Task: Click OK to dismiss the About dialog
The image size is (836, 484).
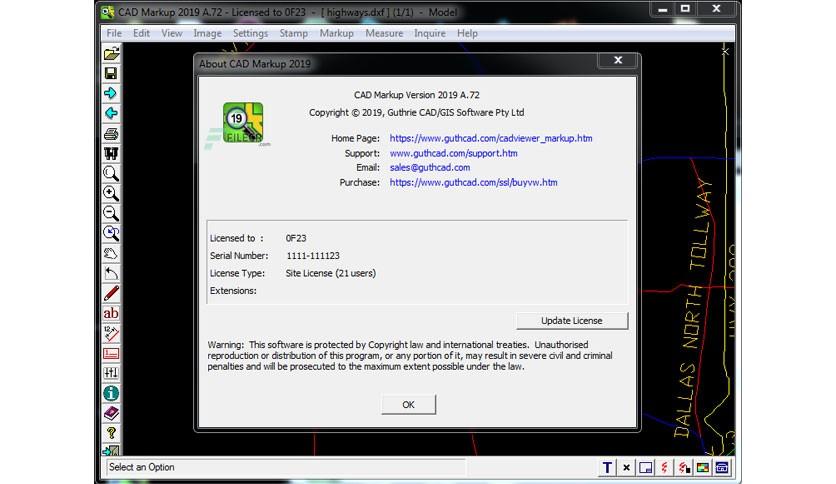Action: point(408,405)
